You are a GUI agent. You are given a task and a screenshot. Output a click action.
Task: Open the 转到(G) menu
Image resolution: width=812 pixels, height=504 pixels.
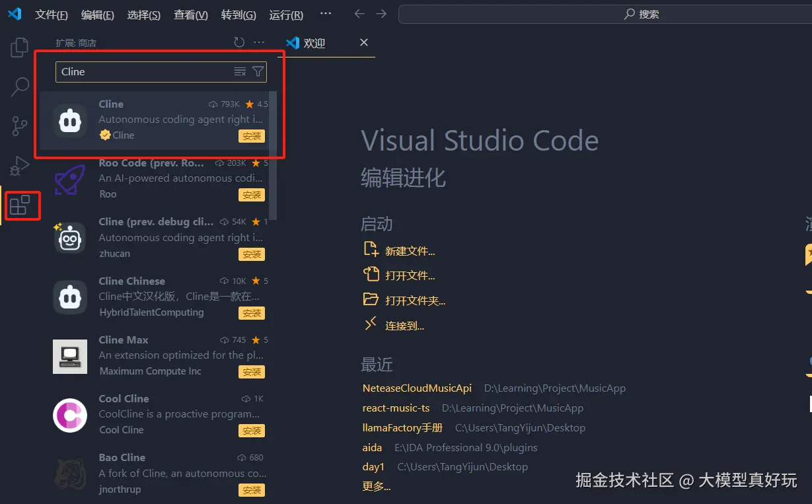coord(239,15)
